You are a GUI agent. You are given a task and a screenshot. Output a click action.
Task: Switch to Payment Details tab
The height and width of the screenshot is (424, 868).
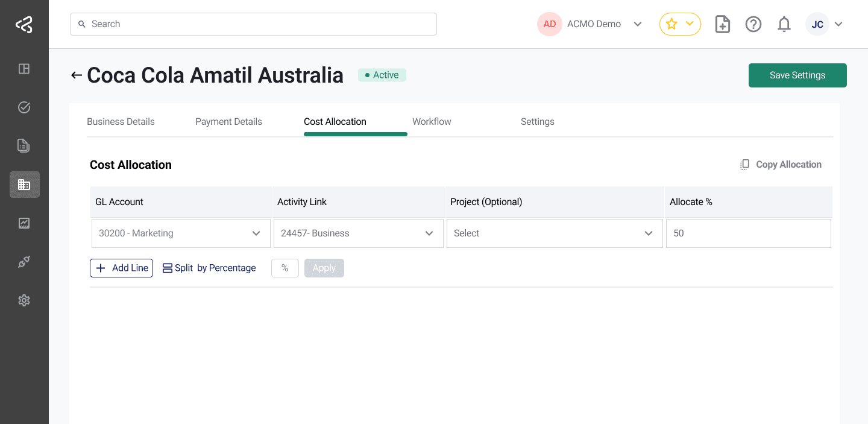[x=228, y=121]
